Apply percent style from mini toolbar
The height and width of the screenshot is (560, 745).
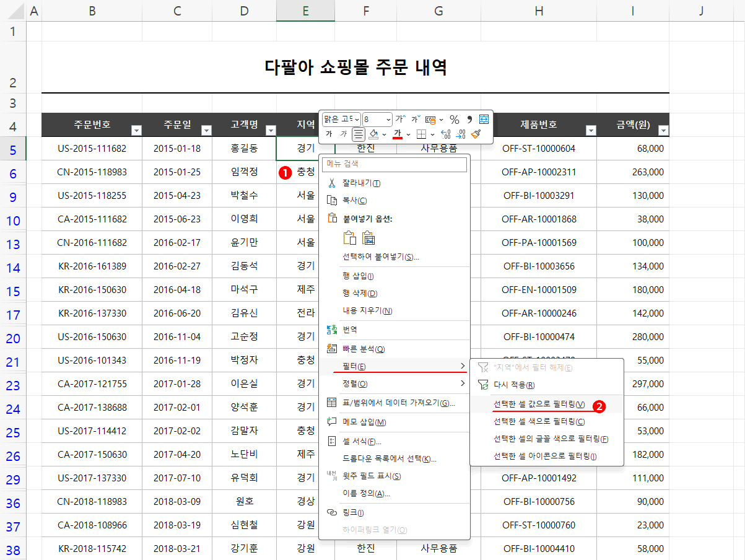click(455, 120)
